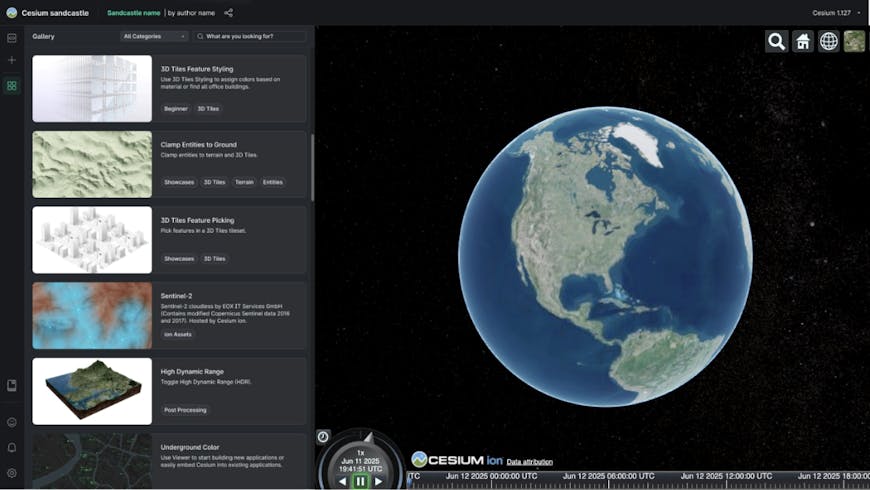This screenshot has height=490, width=870.
Task: Click the 'by author name' text
Action: tap(191, 13)
